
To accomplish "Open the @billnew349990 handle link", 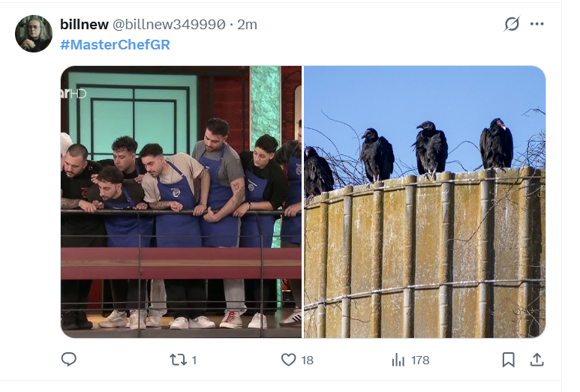I will [169, 25].
